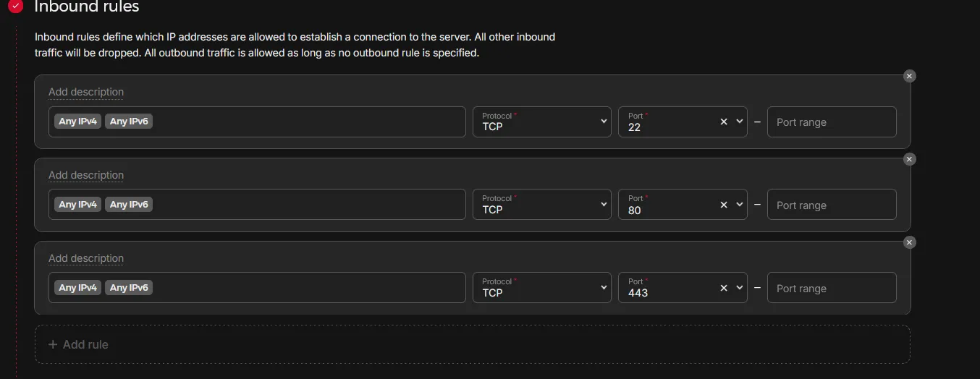Click the Any IPv4 tag in second rule
The image size is (980, 379).
[x=78, y=205]
